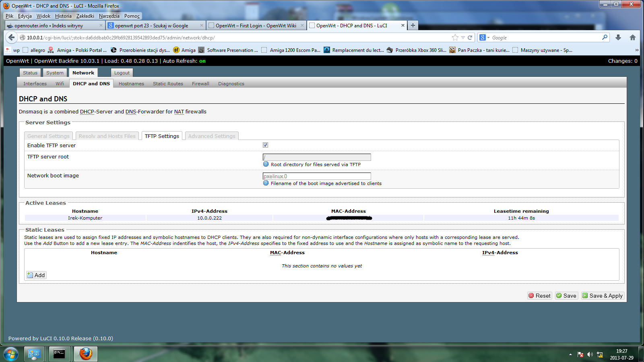The height and width of the screenshot is (362, 644).
Task: Open the Amiga - Polski Portal bookmark
Action: pos(77,50)
